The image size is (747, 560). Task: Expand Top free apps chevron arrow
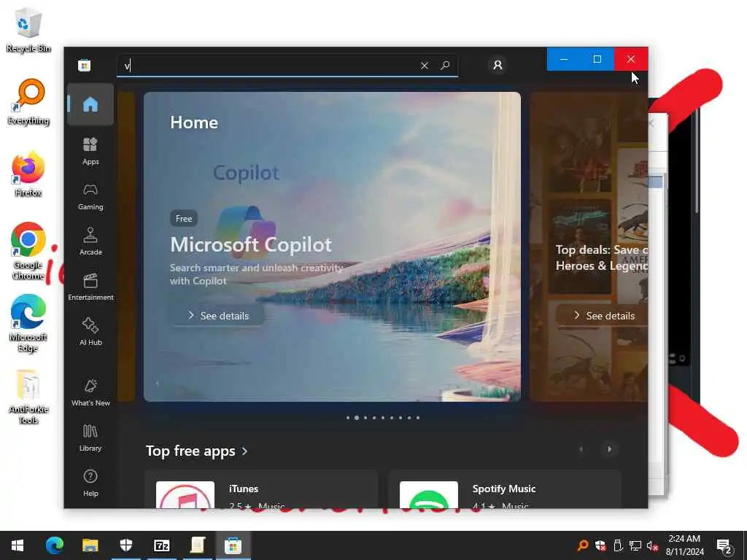[x=244, y=451]
